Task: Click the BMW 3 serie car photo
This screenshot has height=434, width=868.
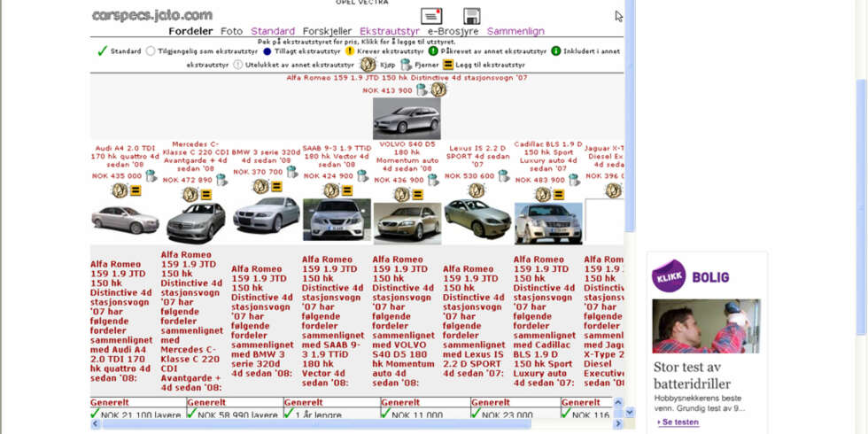Action: 267,214
